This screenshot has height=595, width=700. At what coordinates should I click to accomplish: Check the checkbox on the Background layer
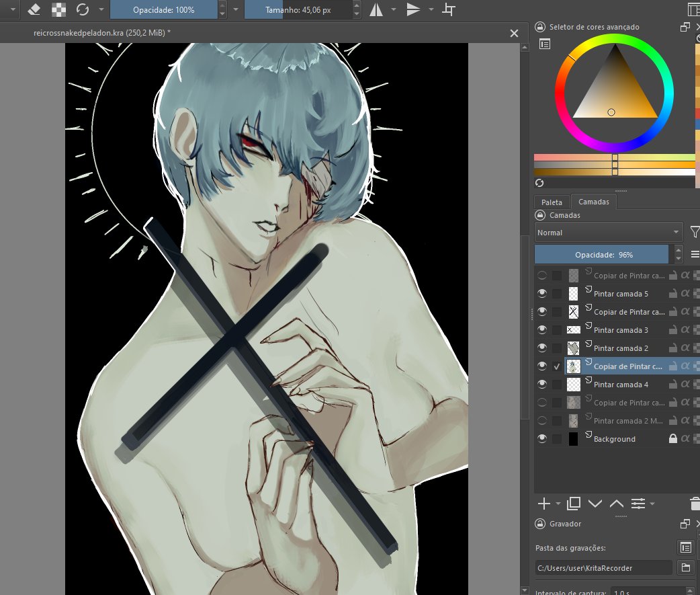pos(557,438)
